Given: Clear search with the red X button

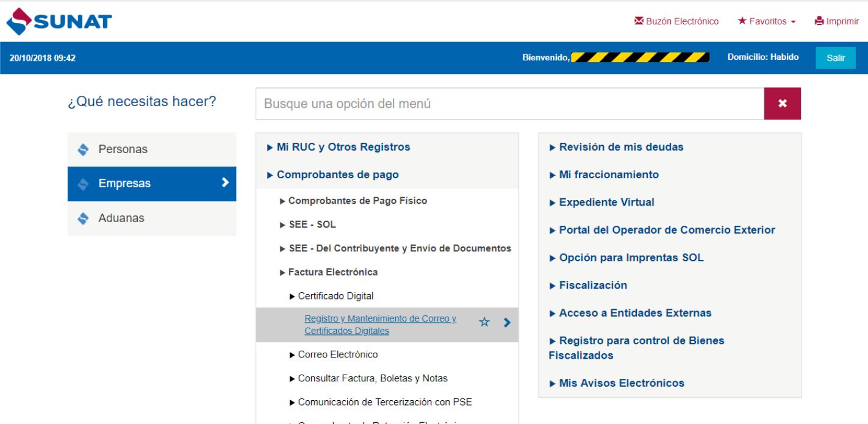Looking at the screenshot, I should tap(783, 104).
